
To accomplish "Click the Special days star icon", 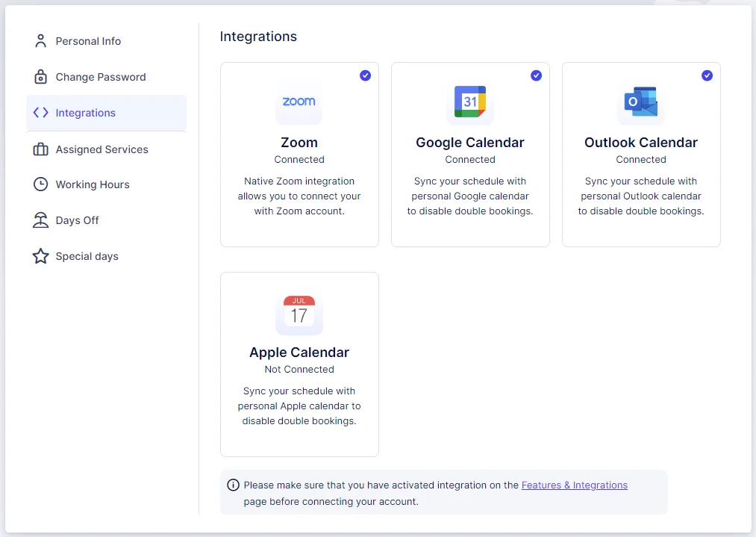I will click(41, 256).
